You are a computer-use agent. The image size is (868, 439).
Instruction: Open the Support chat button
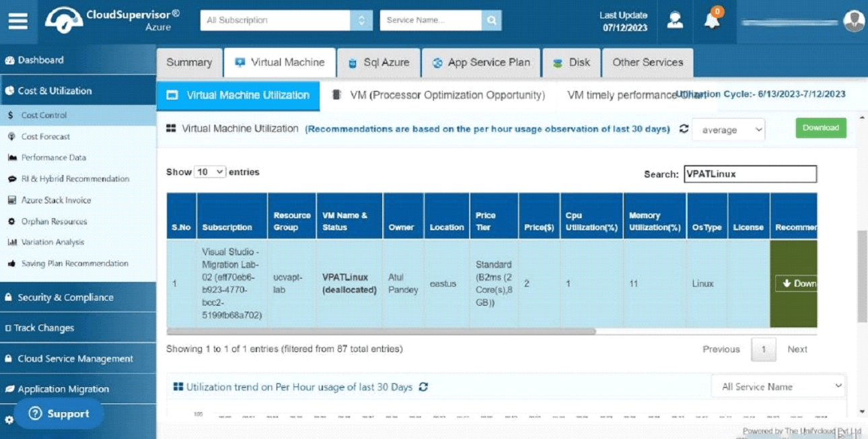(59, 414)
